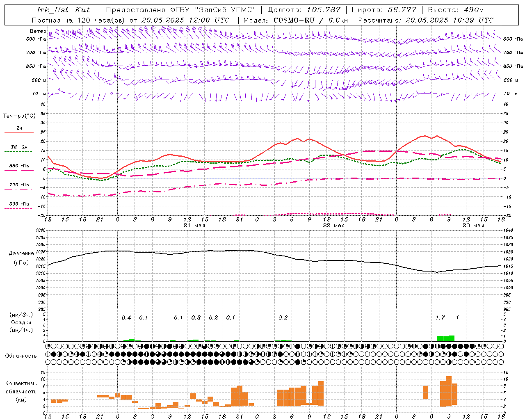Image resolution: width=525 pixels, height=420 pixels.
Task: Click the Осадки precipitation label
Action: coord(21,322)
